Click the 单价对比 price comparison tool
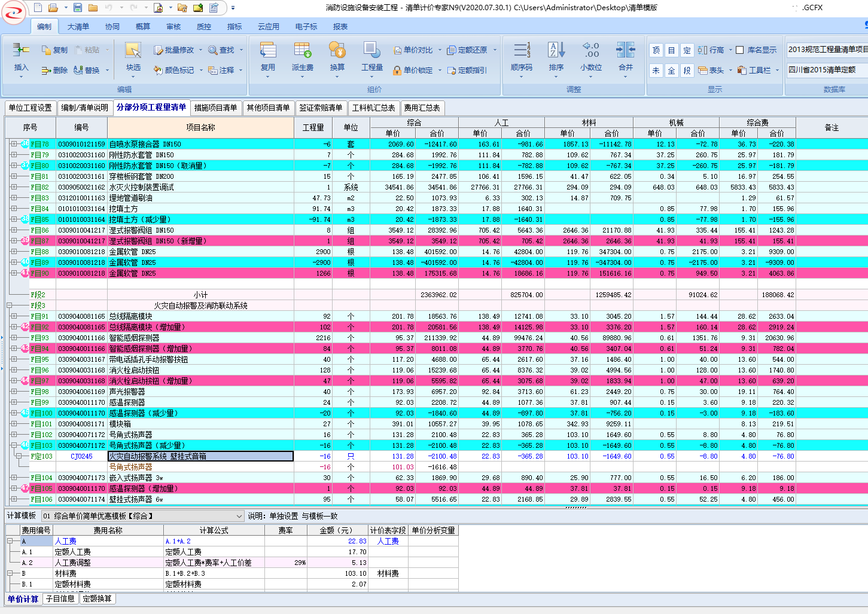The image size is (868, 614). tap(413, 50)
